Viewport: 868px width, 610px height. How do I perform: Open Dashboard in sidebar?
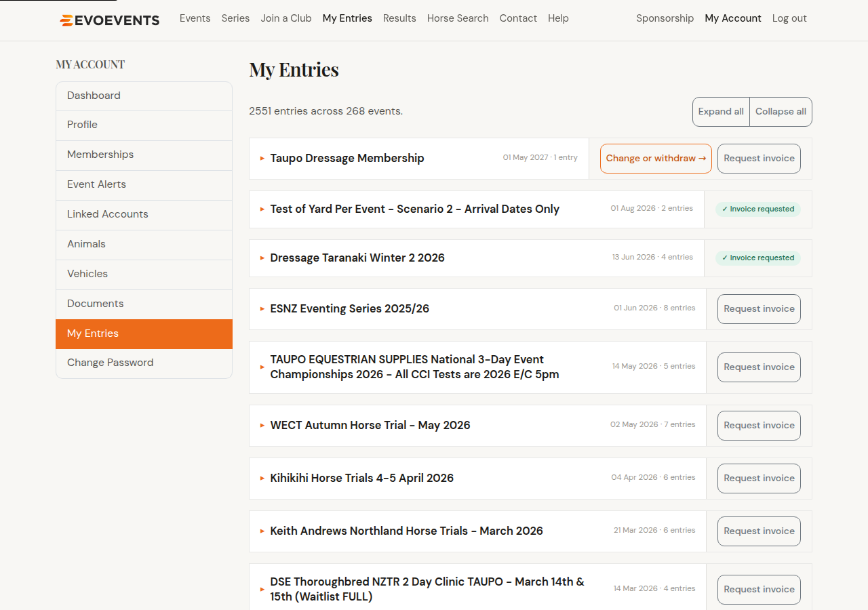[x=144, y=96]
